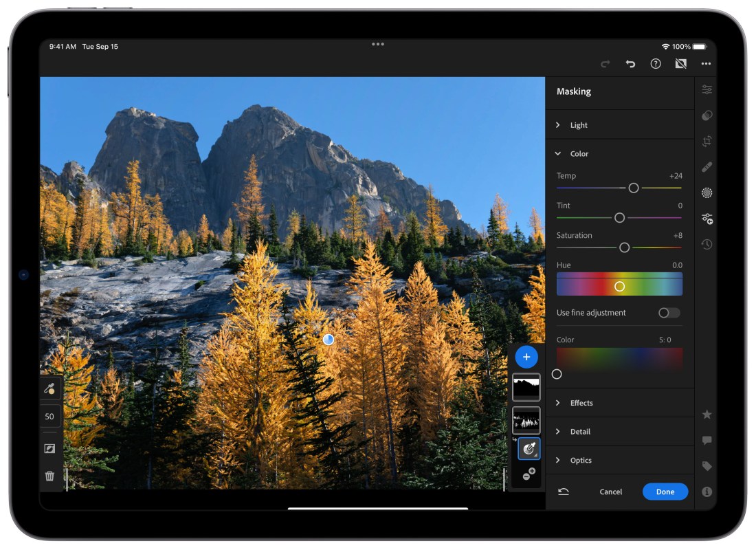Tap Cancel to discard masking changes
Screen dimensions: 756x550
(610, 492)
